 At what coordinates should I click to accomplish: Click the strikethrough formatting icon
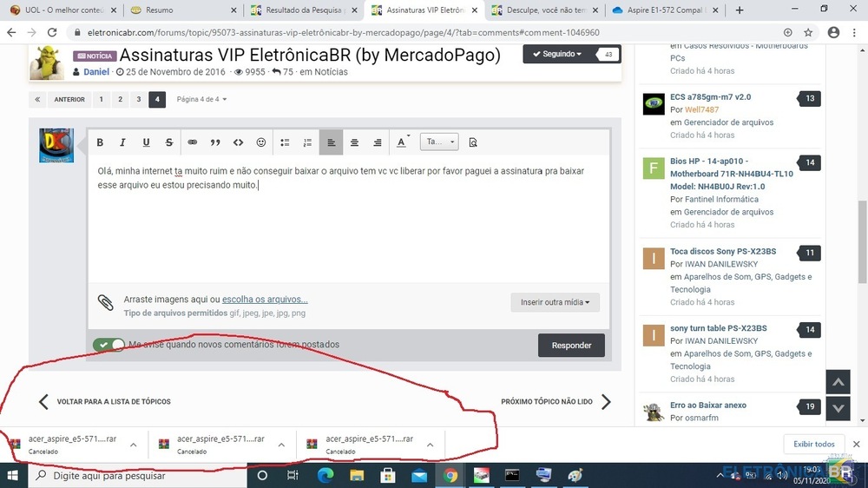click(x=168, y=142)
